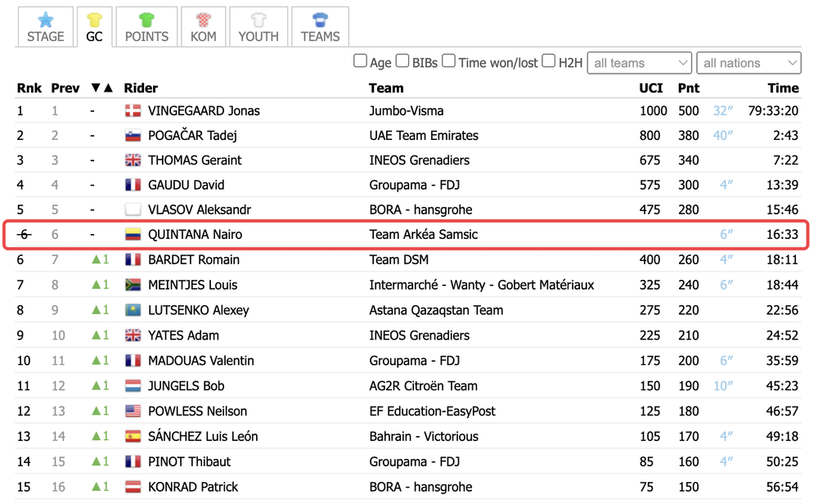
Task: Open team Astana Qazaqstan Team
Action: coord(436,310)
